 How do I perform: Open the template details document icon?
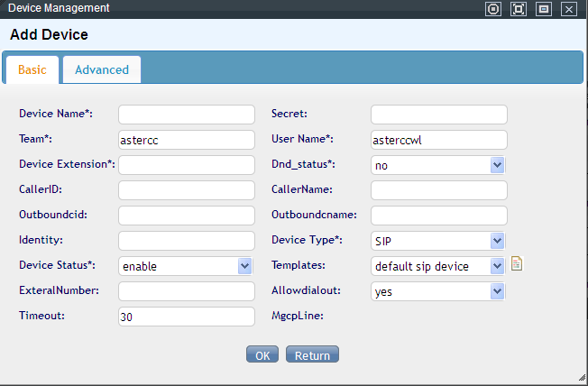pos(518,264)
